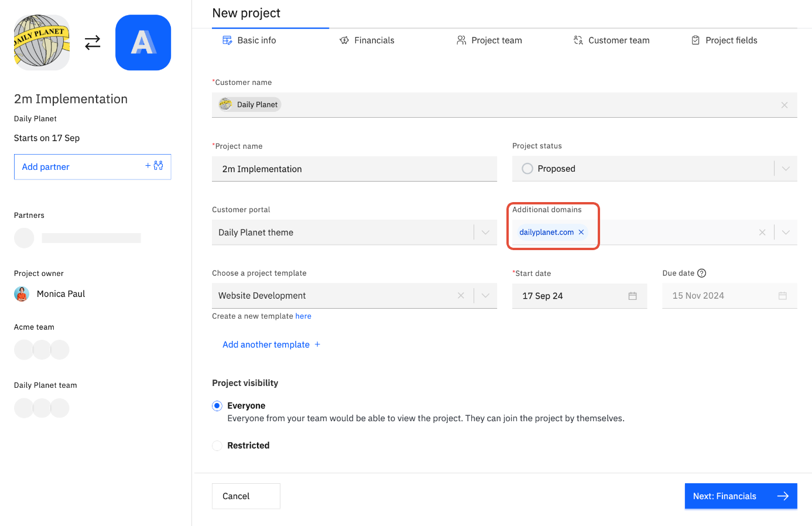Clear the Customer name field
The image size is (812, 526).
point(784,105)
